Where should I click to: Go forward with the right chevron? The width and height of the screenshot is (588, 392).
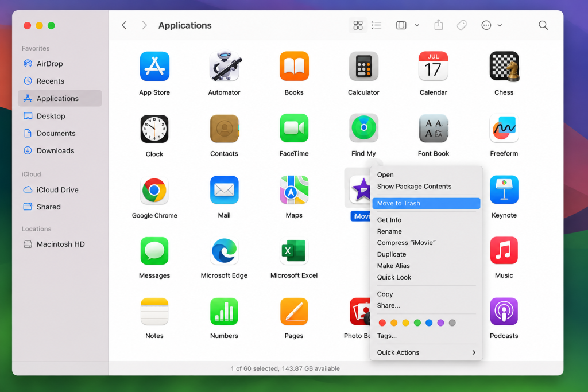point(144,25)
